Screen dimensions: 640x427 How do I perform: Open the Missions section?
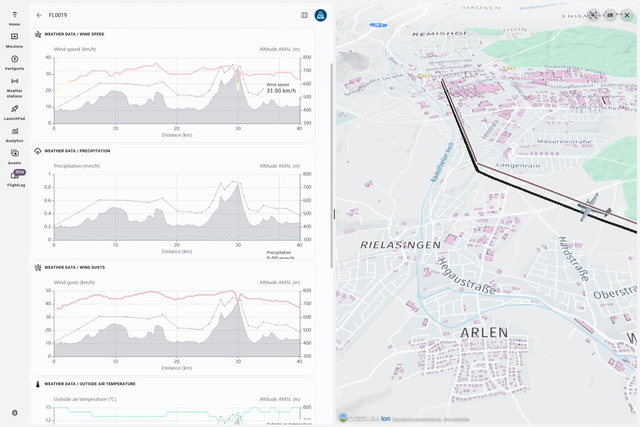click(x=14, y=40)
